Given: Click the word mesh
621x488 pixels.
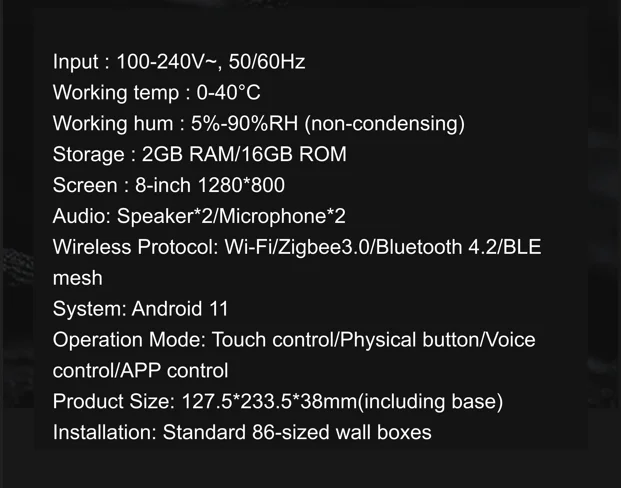Looking at the screenshot, I should tap(78, 278).
